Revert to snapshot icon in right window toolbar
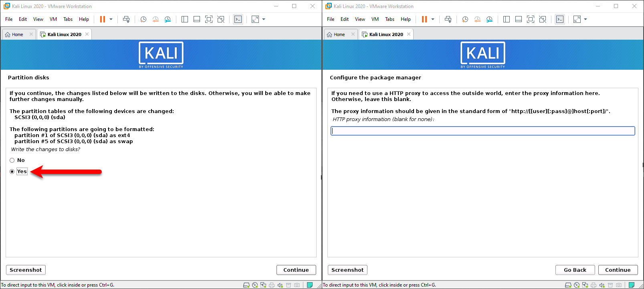The width and height of the screenshot is (644, 289). [477, 19]
